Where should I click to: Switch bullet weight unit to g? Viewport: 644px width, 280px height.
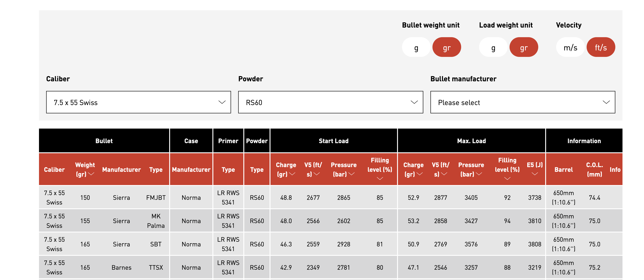416,47
